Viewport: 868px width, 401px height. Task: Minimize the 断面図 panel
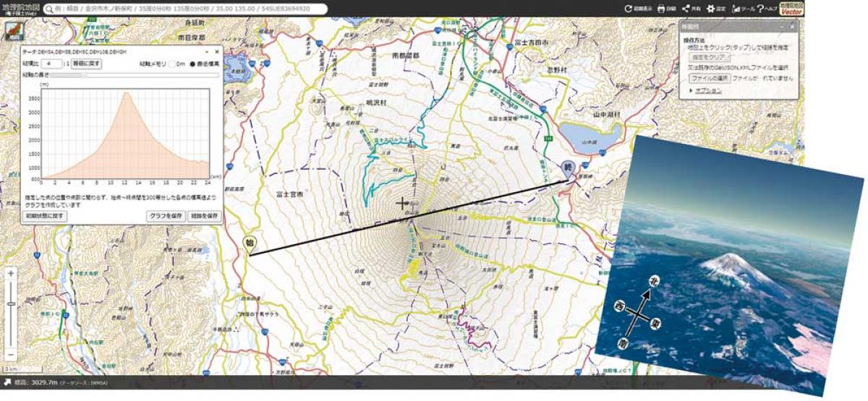(x=782, y=26)
